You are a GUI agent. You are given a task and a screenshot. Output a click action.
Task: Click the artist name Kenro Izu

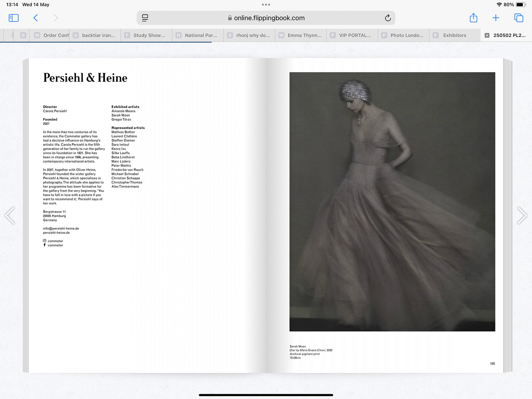click(x=119, y=149)
